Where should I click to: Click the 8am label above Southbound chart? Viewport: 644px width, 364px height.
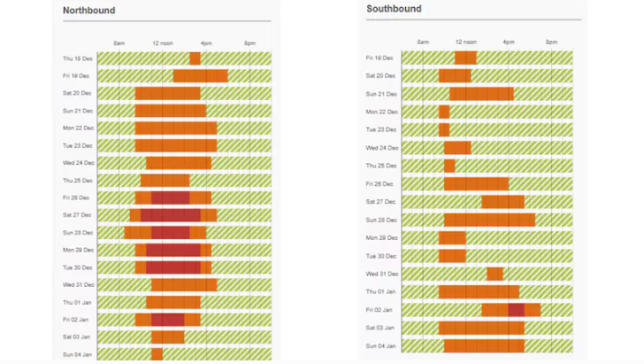[x=423, y=42]
